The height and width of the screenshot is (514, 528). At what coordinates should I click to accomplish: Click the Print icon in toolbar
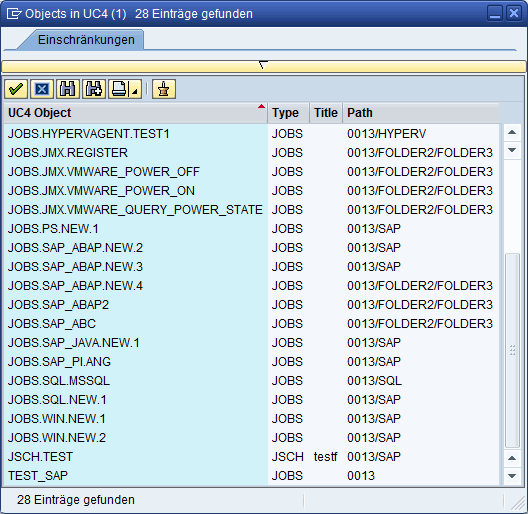(x=119, y=89)
